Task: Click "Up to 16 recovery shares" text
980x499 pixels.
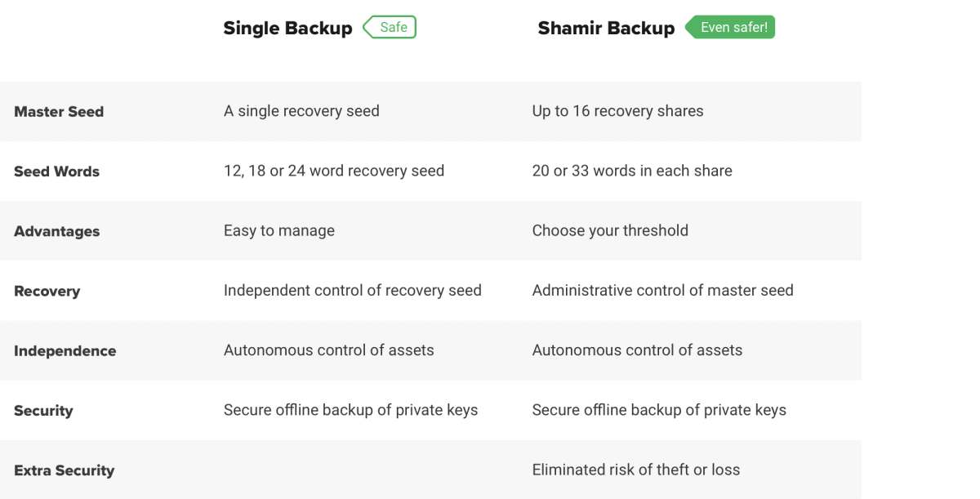Action: pyautogui.click(x=617, y=111)
